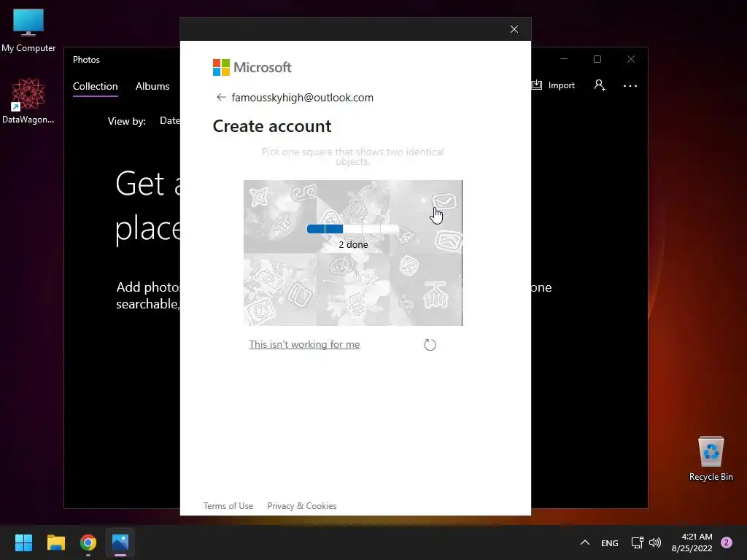This screenshot has height=560, width=747.
Task: Select the Recycle Bin desktop icon
Action: pos(711,459)
